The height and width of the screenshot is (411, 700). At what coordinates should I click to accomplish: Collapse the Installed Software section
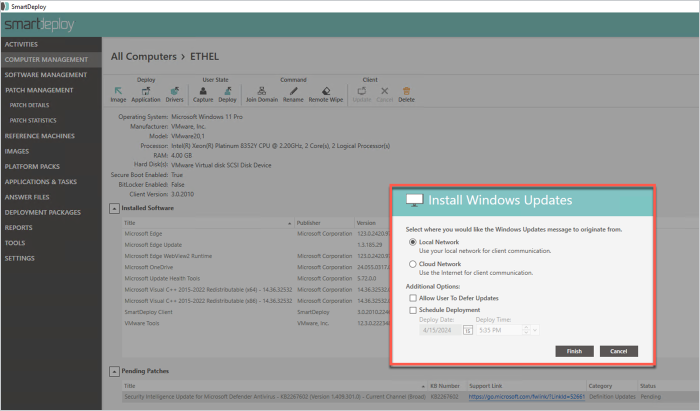[x=114, y=208]
